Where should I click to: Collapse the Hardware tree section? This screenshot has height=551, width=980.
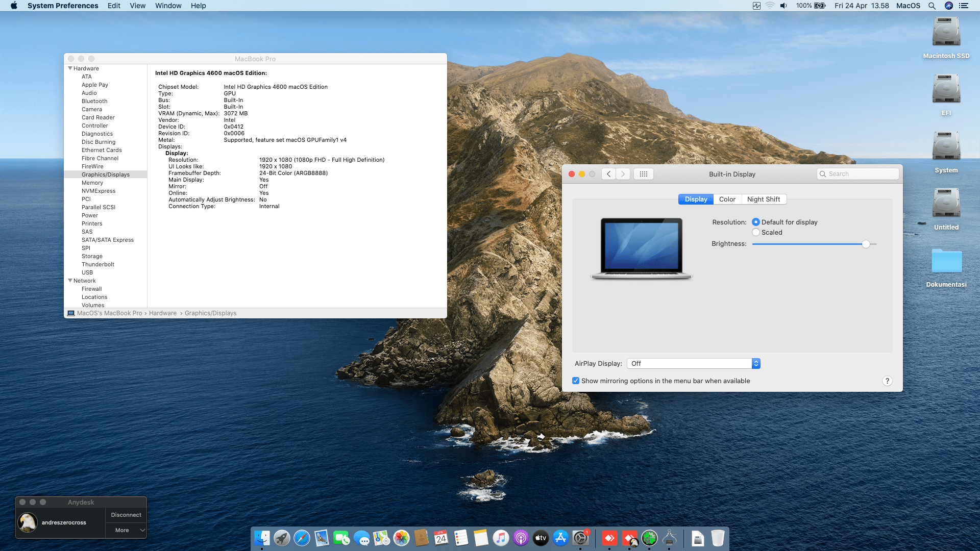(x=70, y=68)
